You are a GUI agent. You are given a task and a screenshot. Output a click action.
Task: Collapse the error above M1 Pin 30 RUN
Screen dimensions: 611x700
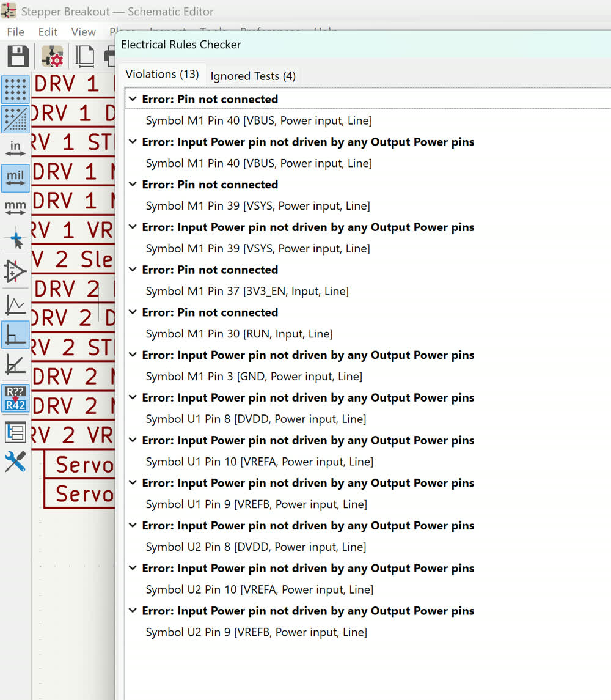(133, 312)
